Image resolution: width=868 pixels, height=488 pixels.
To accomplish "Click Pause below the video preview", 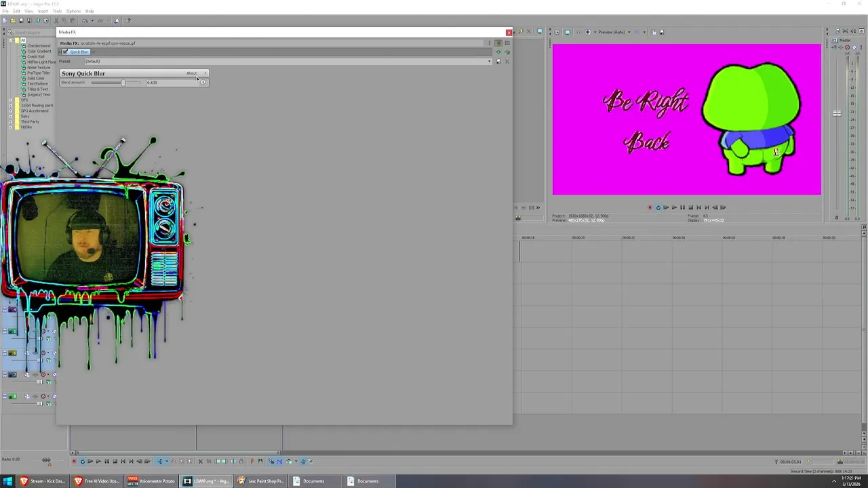I will click(x=682, y=207).
